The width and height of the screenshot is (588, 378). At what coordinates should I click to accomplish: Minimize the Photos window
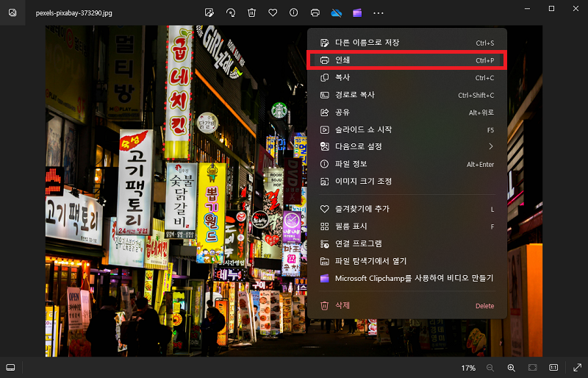click(x=527, y=8)
